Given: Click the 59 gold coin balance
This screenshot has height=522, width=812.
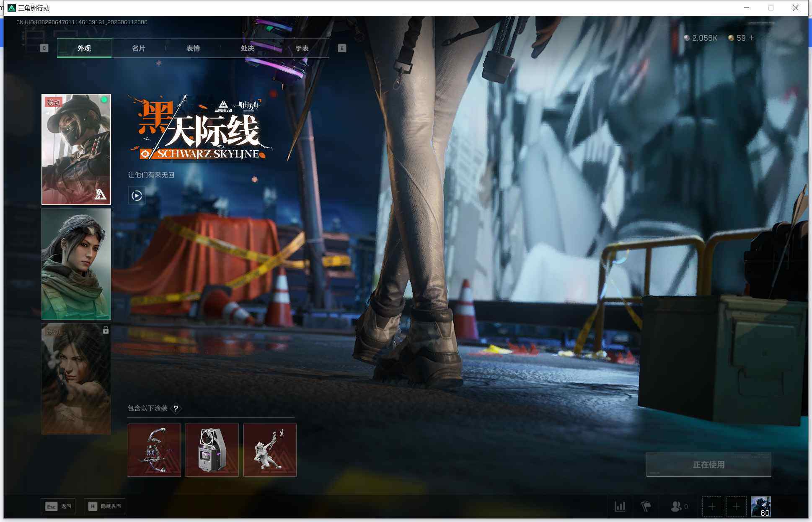Looking at the screenshot, I should click(737, 38).
